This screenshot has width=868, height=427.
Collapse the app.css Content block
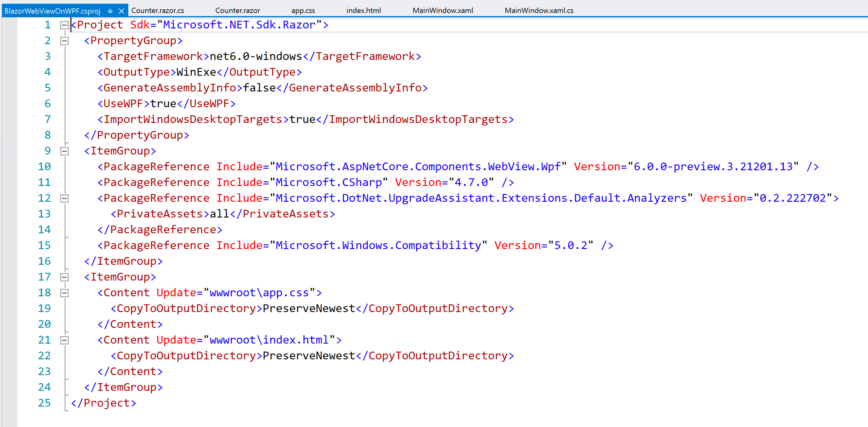click(64, 293)
